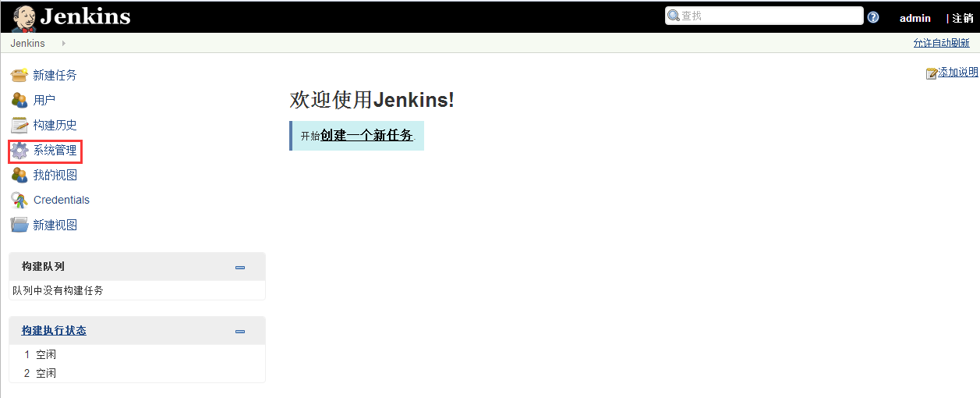Click the 添加说明 edit notepad icon
This screenshot has width=980, height=398.
pyautogui.click(x=931, y=73)
